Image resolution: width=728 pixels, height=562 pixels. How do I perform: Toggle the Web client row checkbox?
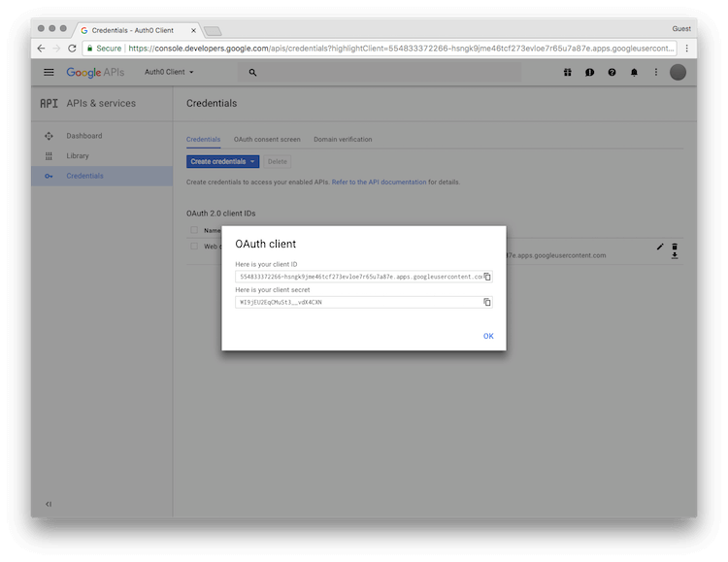194,247
